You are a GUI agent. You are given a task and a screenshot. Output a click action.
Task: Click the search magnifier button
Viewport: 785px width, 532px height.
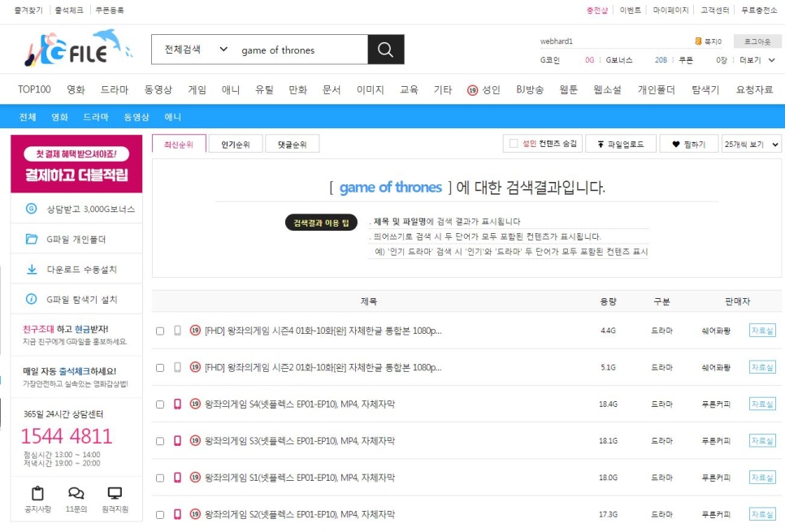click(385, 50)
